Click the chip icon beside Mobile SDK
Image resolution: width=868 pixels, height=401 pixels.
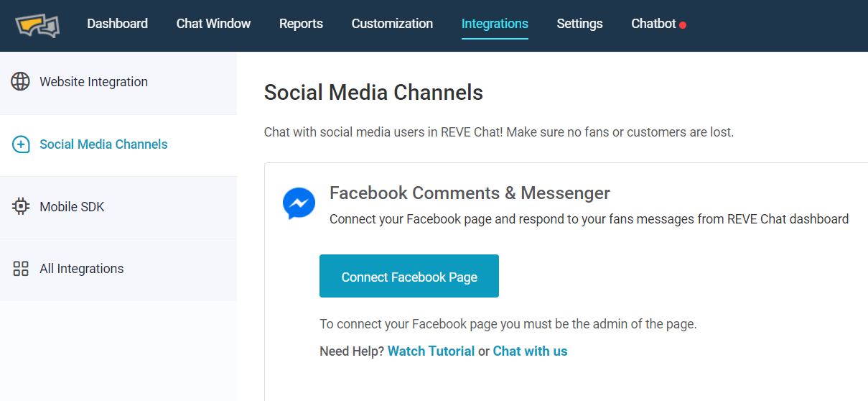click(21, 206)
